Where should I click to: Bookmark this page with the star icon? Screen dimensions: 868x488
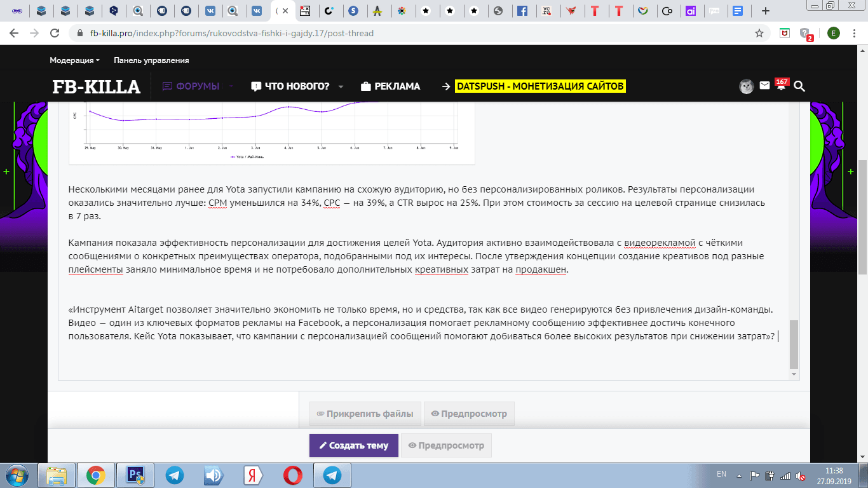(759, 33)
